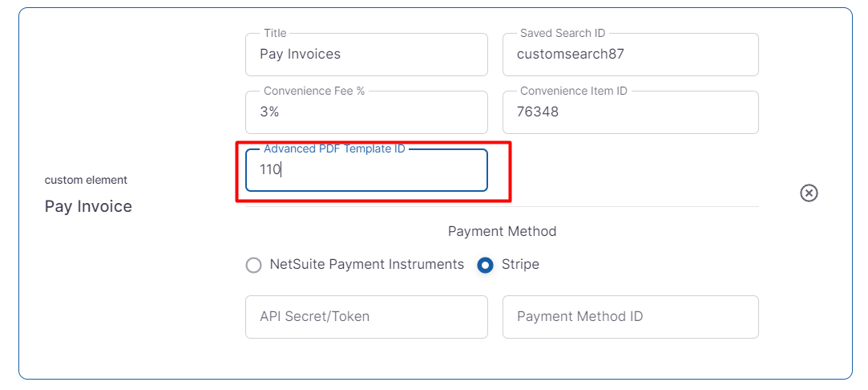Click the "custom element" caption text
This screenshot has height=390, width=868.
tap(86, 180)
